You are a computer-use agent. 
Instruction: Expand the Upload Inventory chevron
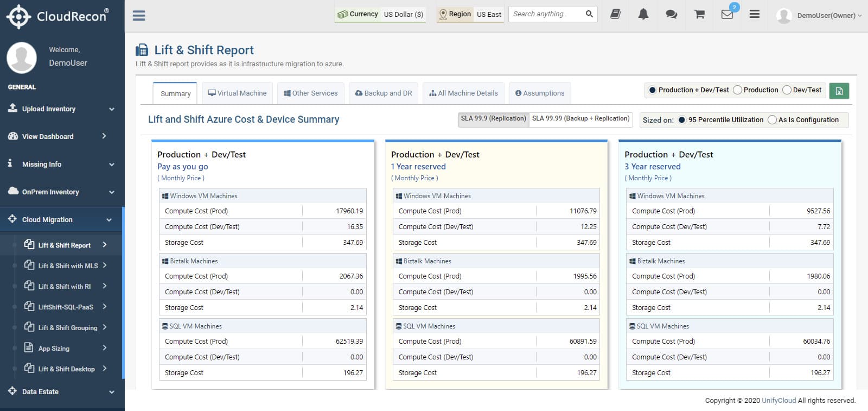[112, 109]
